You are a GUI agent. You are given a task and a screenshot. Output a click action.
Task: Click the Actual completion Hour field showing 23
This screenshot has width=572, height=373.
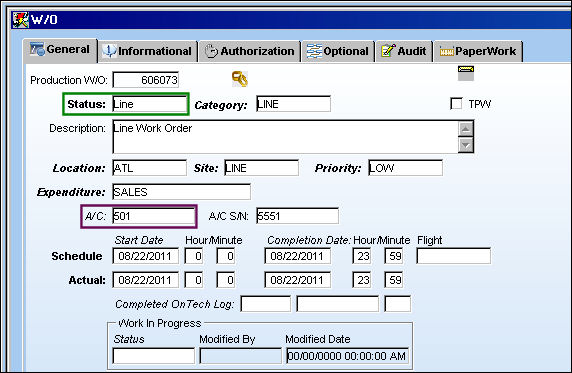[x=362, y=280]
